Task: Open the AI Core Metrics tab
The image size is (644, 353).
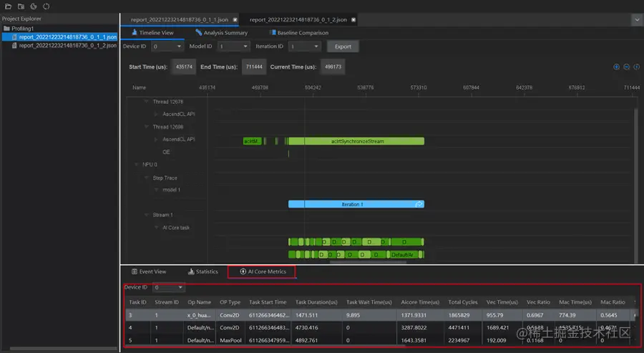Action: (263, 271)
